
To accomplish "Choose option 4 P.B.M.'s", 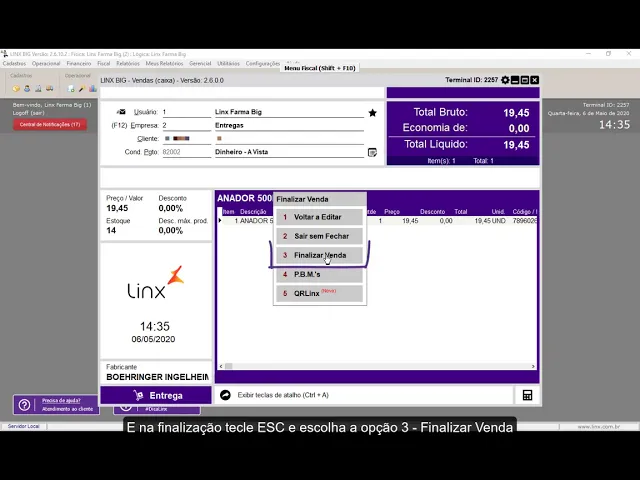I will click(319, 274).
